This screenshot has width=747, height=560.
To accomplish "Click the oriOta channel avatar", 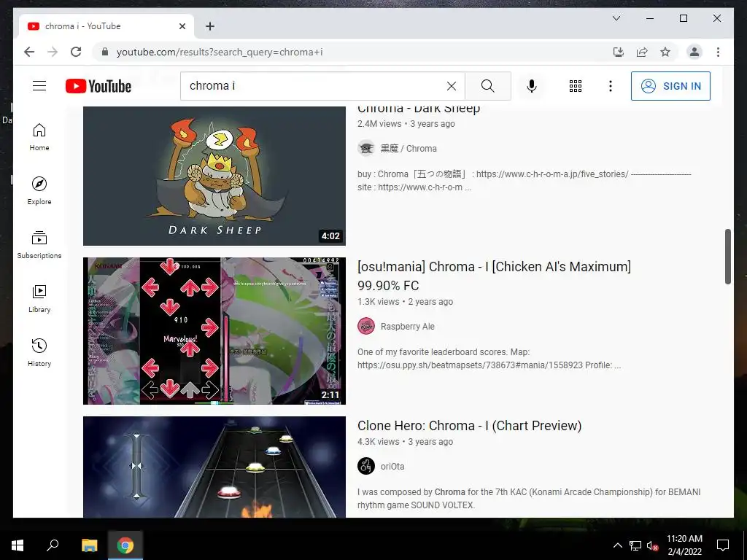I will 366,466.
